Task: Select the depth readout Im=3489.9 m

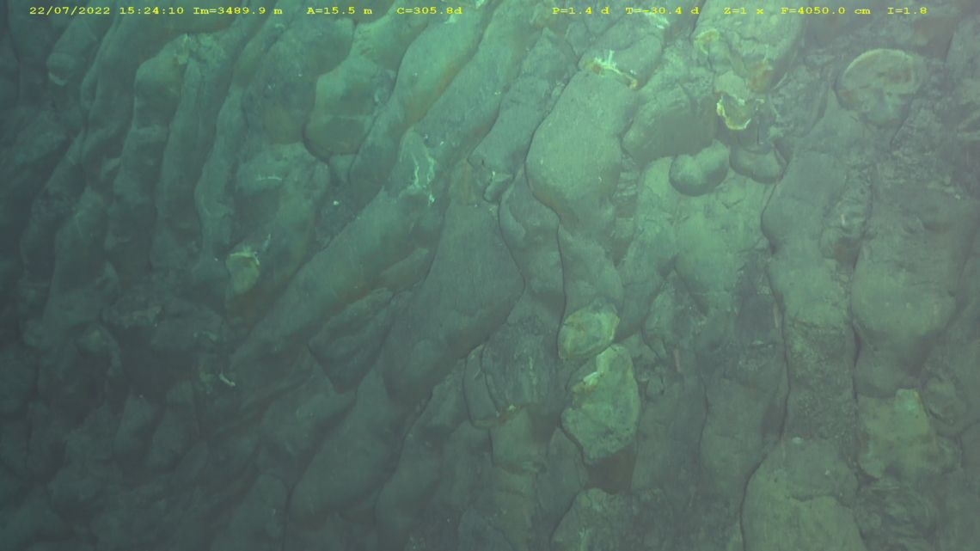Action: pos(237,10)
